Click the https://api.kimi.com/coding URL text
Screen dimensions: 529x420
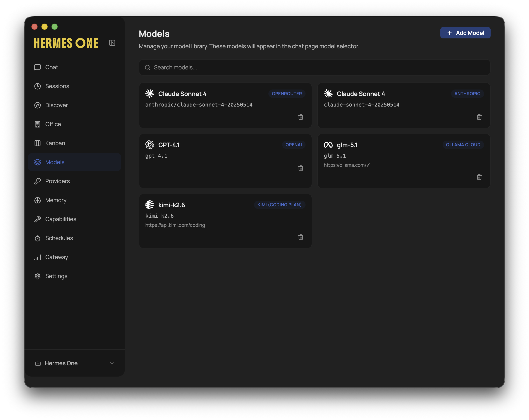click(x=175, y=225)
